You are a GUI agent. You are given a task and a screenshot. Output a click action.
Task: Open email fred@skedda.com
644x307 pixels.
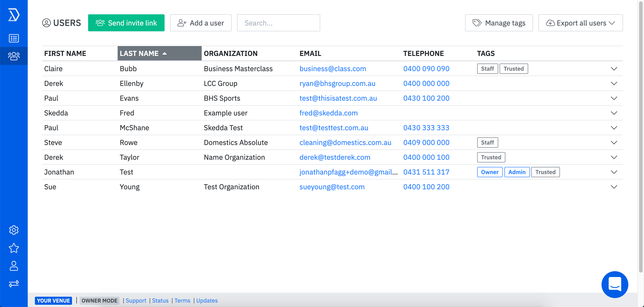point(328,113)
